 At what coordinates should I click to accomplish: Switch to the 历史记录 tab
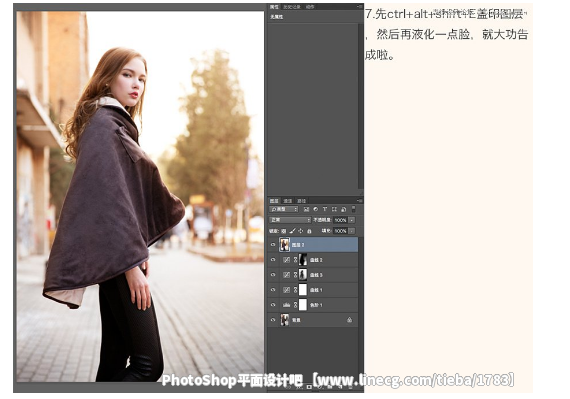tap(292, 7)
